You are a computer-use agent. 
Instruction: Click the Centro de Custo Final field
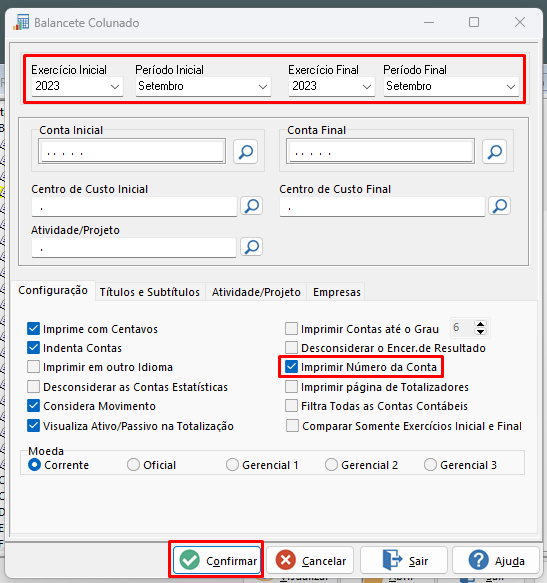(x=382, y=207)
